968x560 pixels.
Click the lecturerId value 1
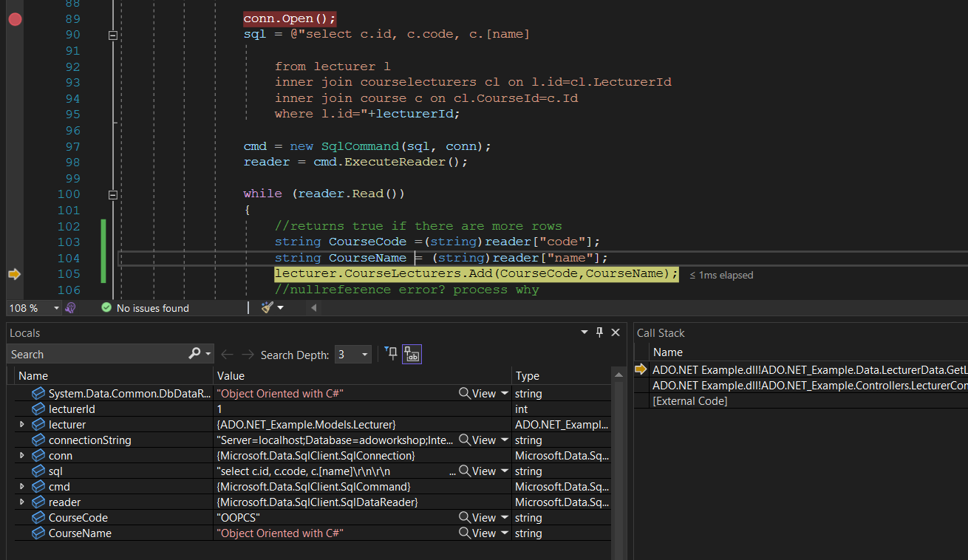pyautogui.click(x=219, y=409)
